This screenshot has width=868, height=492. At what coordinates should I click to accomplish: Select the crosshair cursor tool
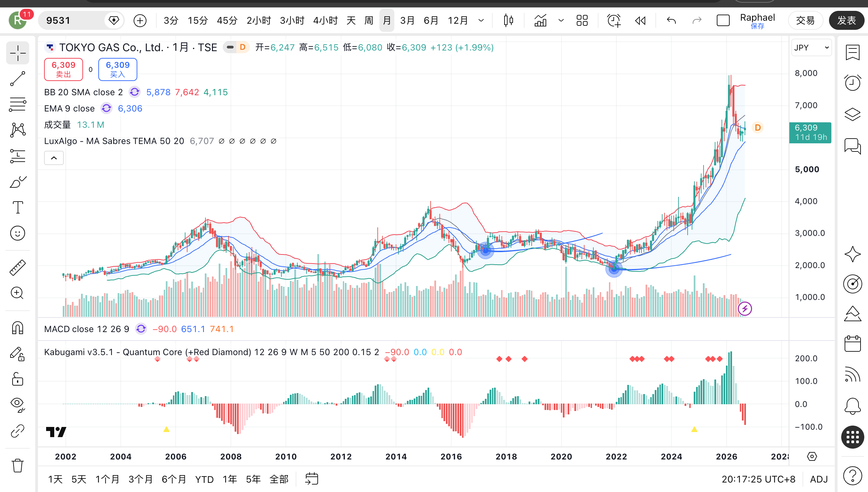(18, 53)
